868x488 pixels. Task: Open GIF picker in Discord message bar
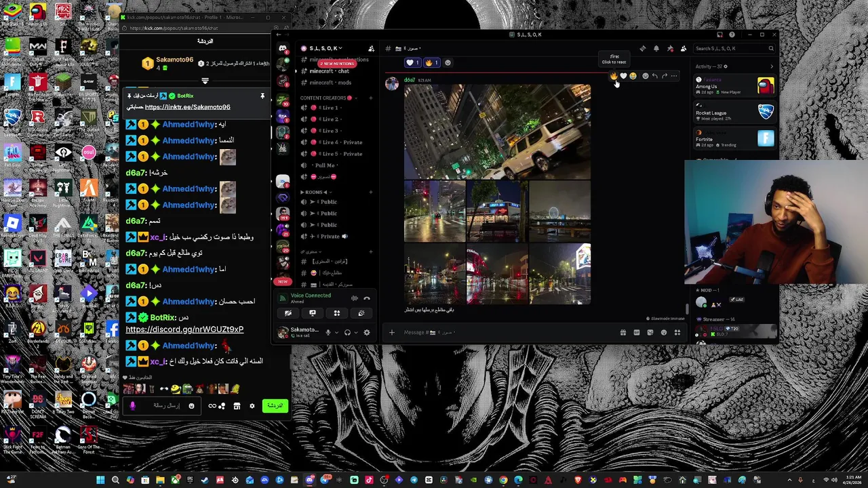click(x=637, y=332)
